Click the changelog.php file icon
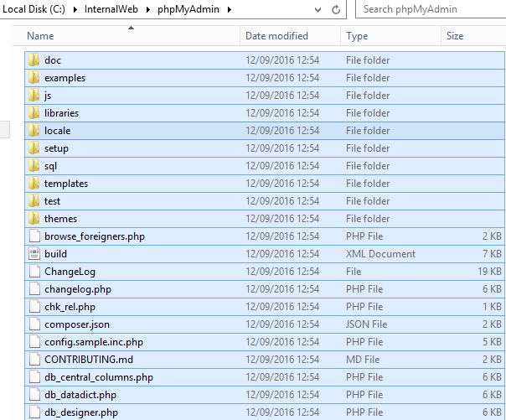This screenshot has width=506, height=420. (x=34, y=289)
